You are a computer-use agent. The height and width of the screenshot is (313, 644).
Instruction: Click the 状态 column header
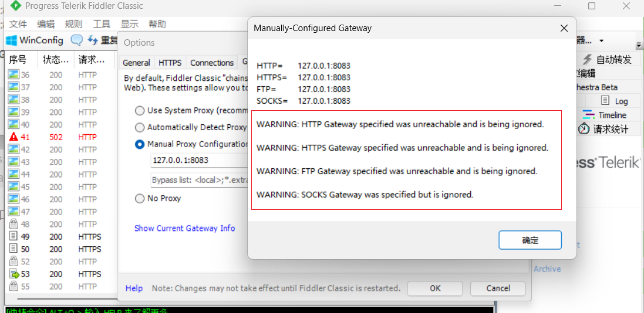pyautogui.click(x=56, y=60)
